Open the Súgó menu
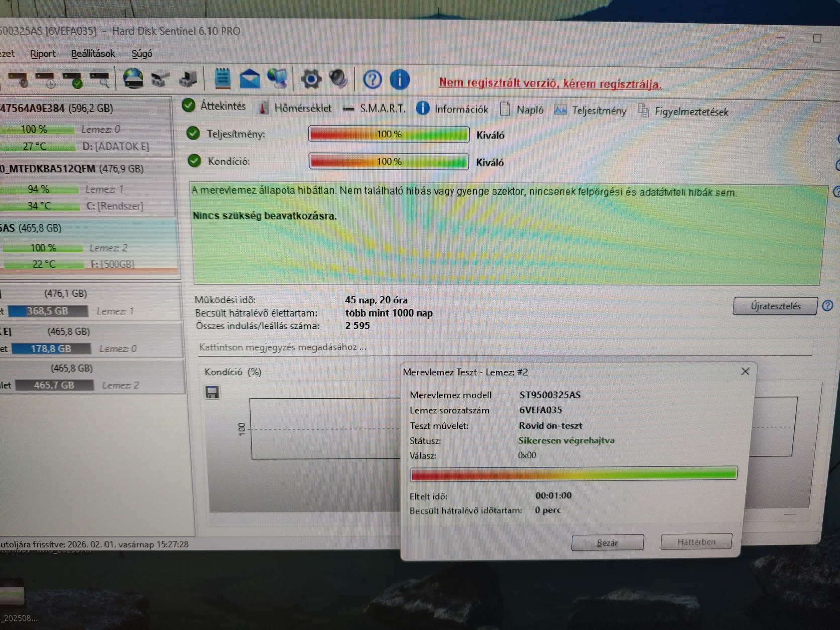 coord(142,53)
